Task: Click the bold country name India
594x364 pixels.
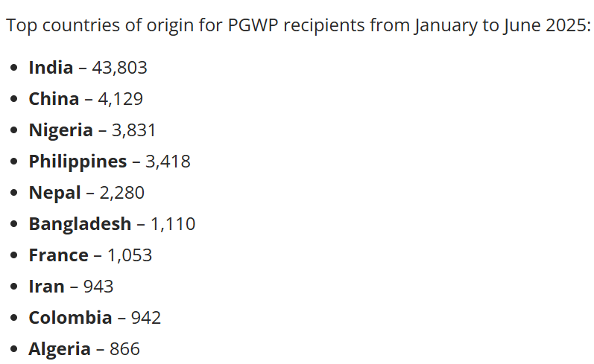Action: (x=51, y=68)
